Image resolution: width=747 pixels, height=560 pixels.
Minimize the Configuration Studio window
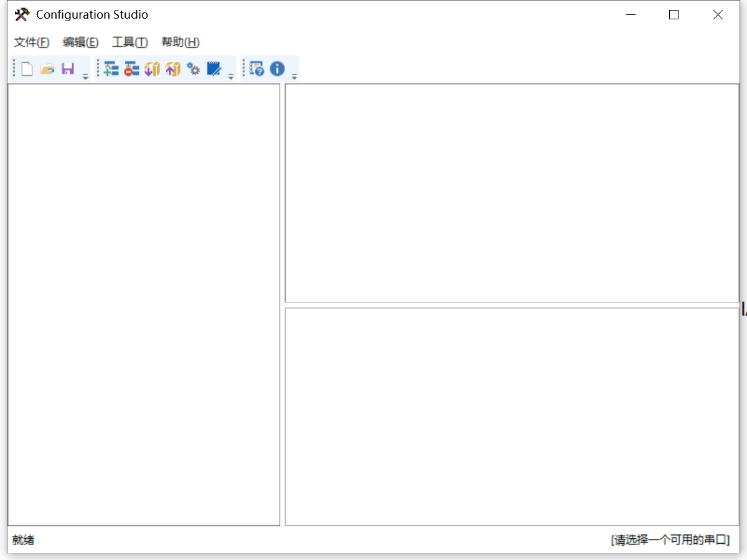click(631, 15)
